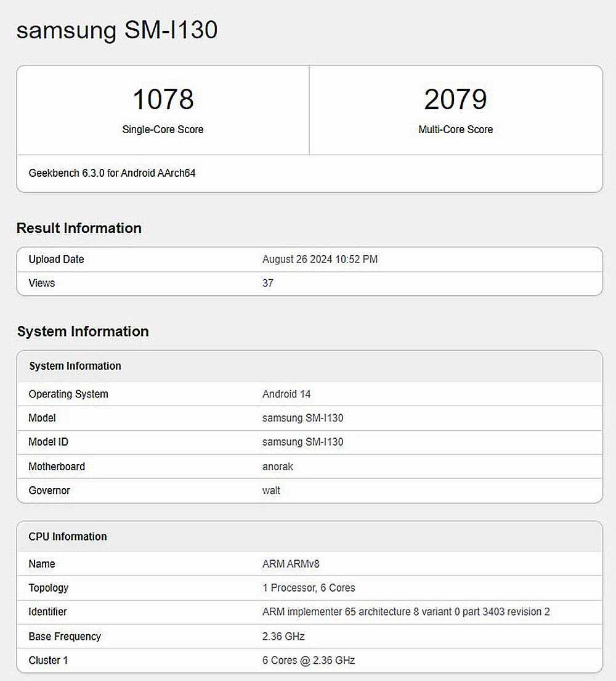Select the upload date August 26 2024 value
The height and width of the screenshot is (681, 616).
(320, 259)
